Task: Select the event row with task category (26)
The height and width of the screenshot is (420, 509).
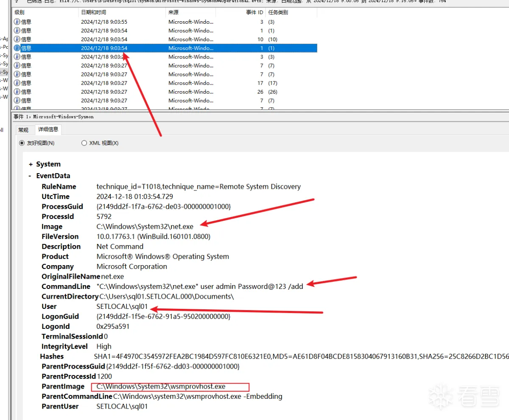Action: pos(165,92)
